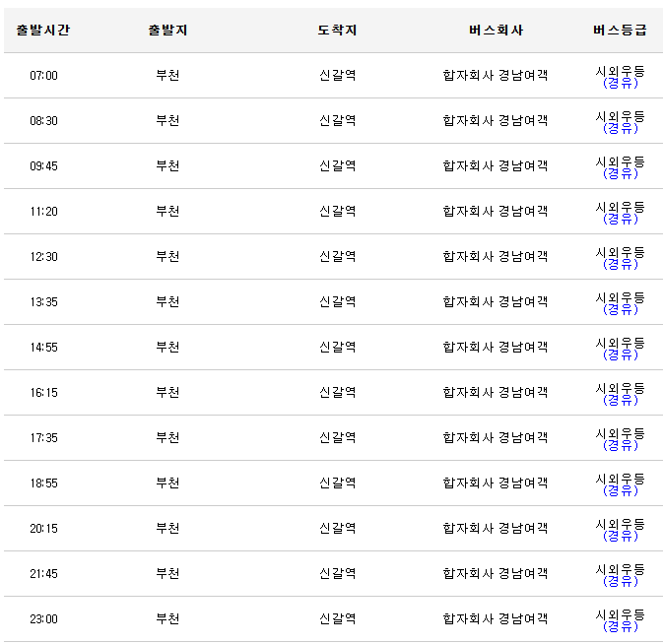The width and height of the screenshot is (663, 644).
Task: Select the 13:35 departure time cell
Action: pos(43,302)
